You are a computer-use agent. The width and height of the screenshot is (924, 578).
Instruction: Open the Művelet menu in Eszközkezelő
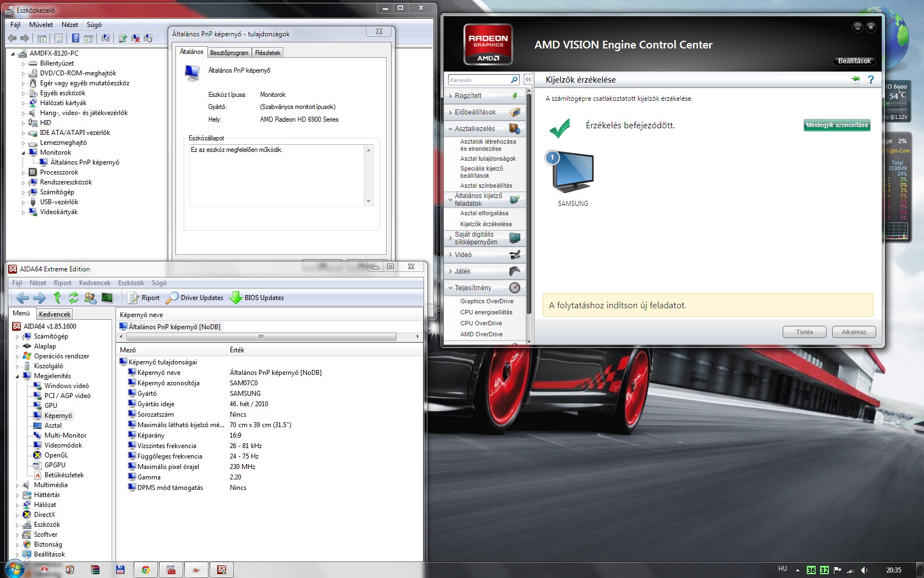tap(41, 25)
